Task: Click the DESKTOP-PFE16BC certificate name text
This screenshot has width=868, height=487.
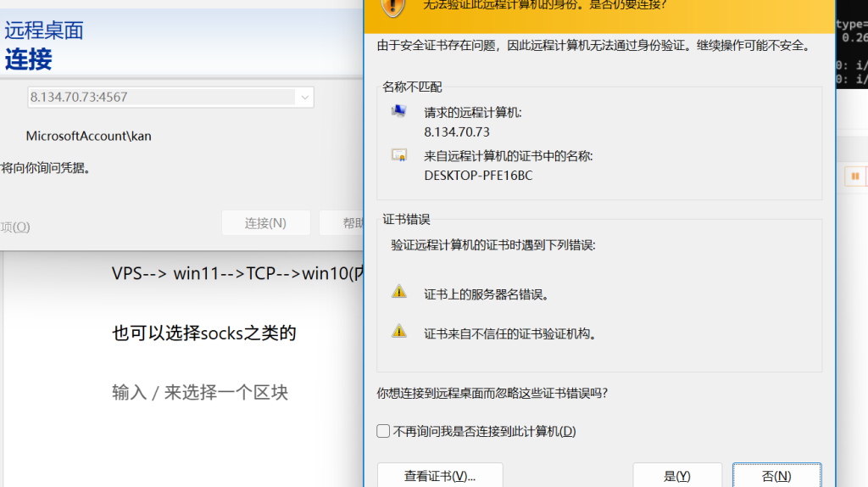Action: click(x=478, y=176)
